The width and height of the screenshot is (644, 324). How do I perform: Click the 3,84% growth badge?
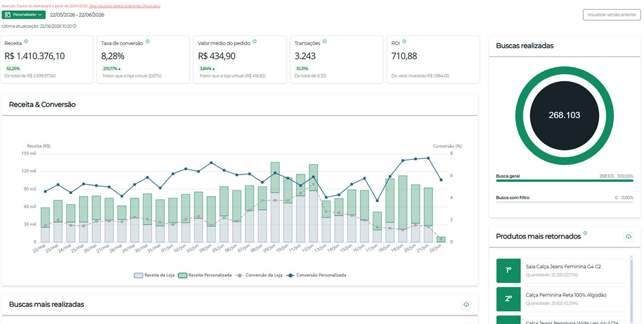click(x=207, y=69)
